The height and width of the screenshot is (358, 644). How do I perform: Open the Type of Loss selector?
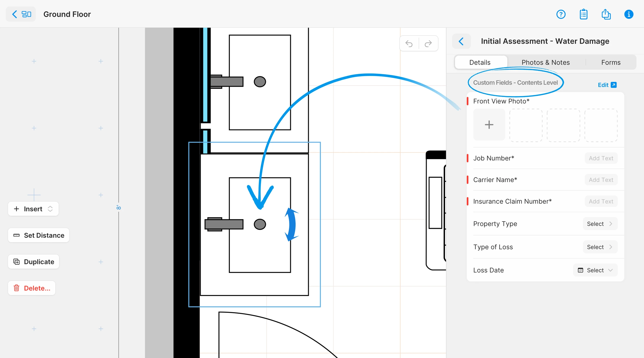pyautogui.click(x=600, y=247)
